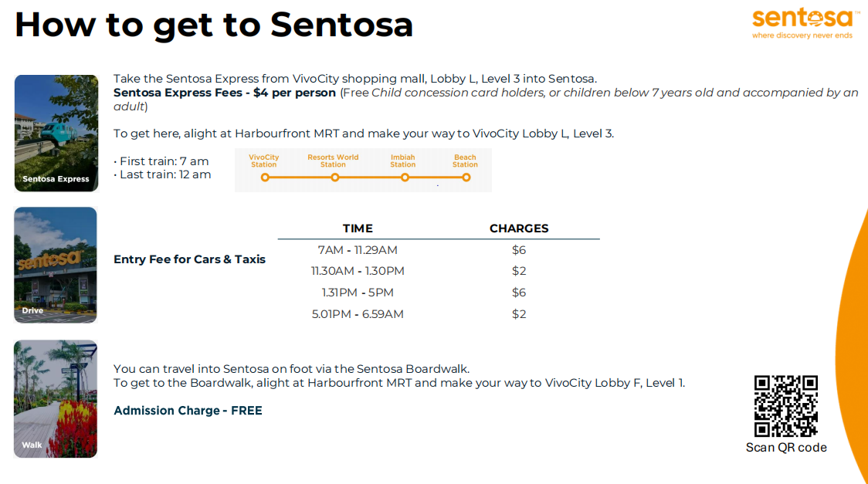Click the 7AM - 11.29AM time row
Image resolution: width=868 pixels, height=484 pixels.
coord(358,250)
